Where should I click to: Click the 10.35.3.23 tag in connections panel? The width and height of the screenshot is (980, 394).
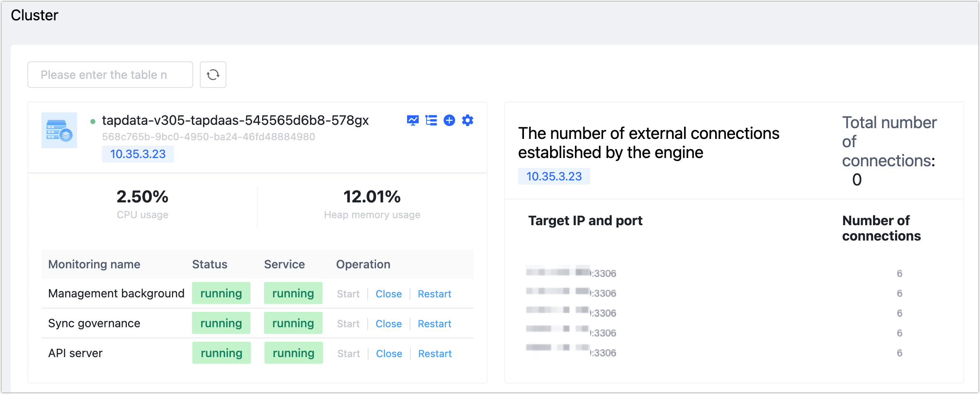tap(554, 176)
